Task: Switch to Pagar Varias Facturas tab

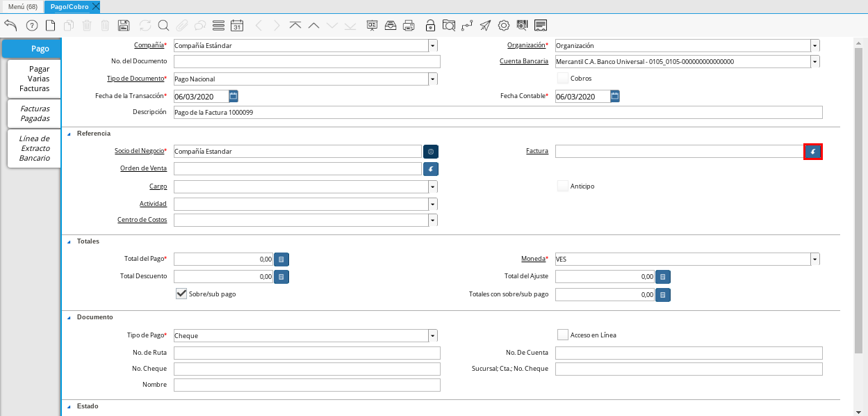Action: point(34,79)
